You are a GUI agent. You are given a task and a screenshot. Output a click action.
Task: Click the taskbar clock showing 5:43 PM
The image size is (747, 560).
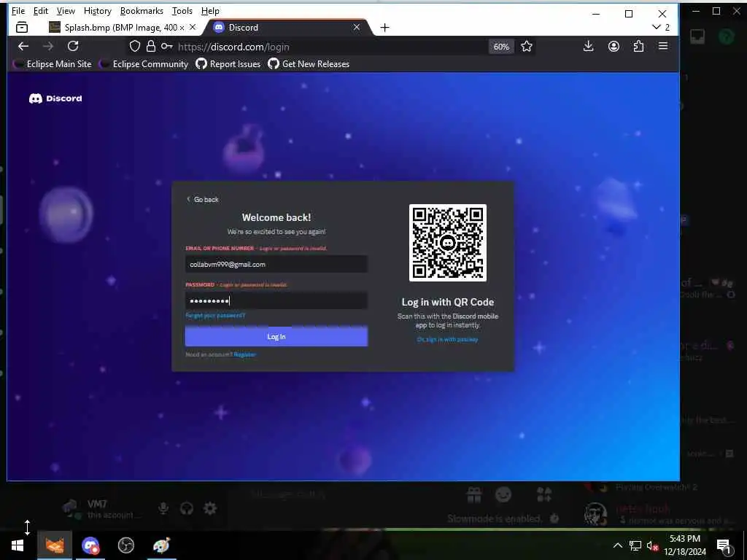pyautogui.click(x=684, y=545)
